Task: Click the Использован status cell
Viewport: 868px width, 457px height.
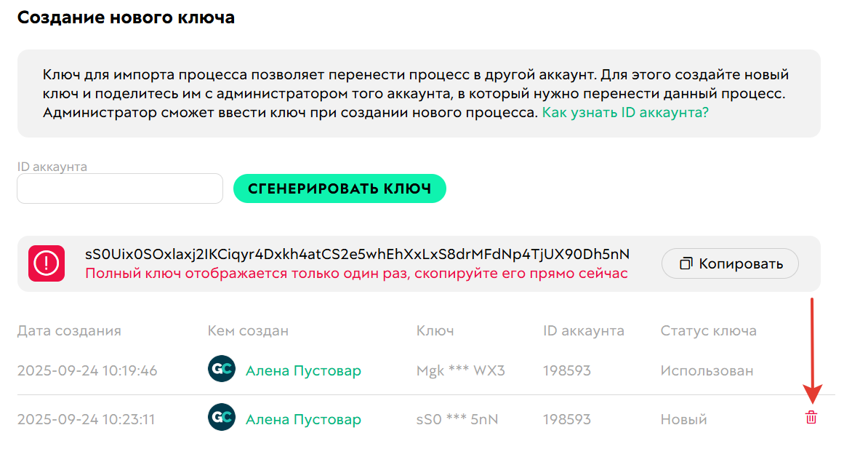Action: pyautogui.click(x=707, y=370)
